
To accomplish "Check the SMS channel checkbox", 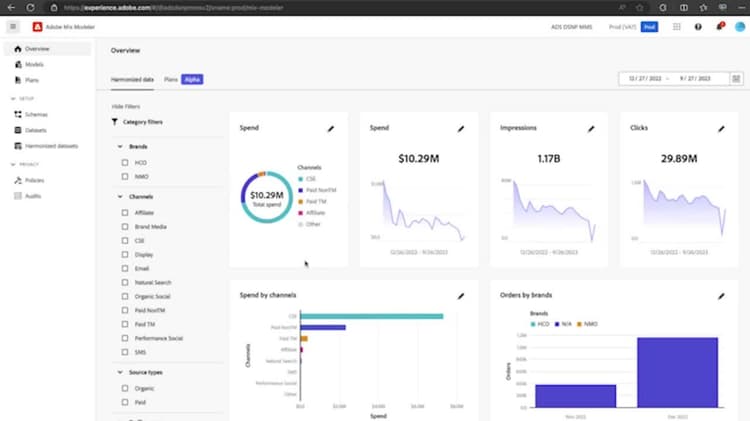I will (125, 352).
